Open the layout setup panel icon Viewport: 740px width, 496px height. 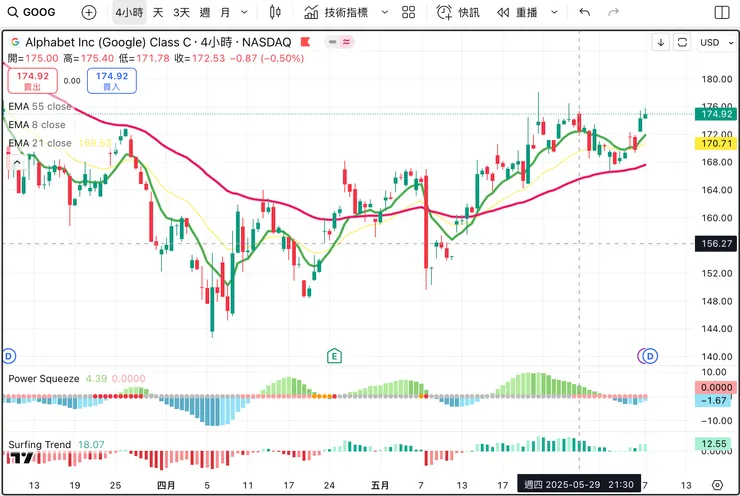point(722,12)
